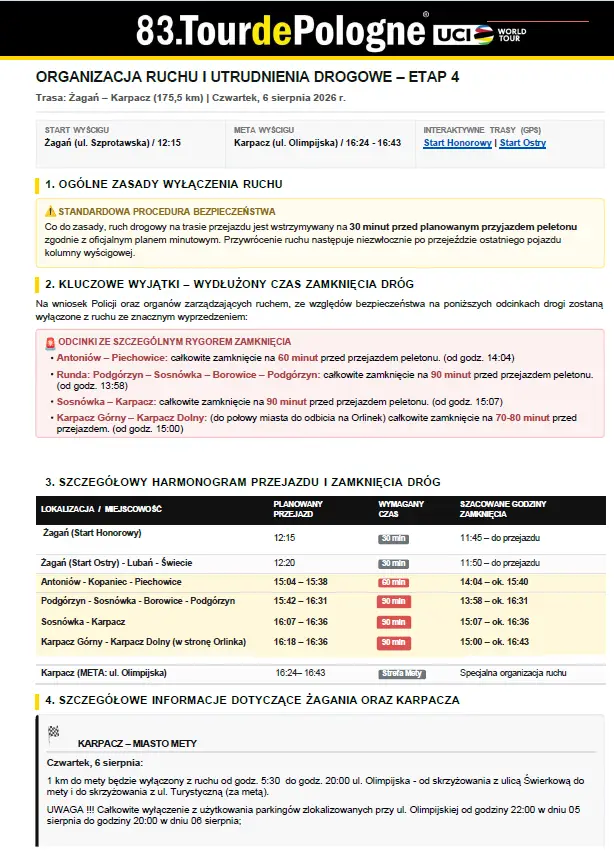Click planned time '16:07 – 16:36'

tap(301, 622)
